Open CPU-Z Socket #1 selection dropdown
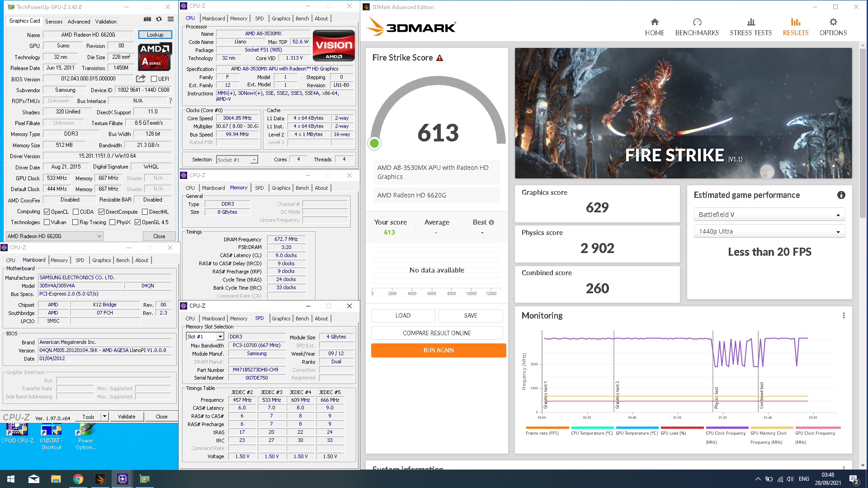The width and height of the screenshot is (868, 488). tap(237, 160)
